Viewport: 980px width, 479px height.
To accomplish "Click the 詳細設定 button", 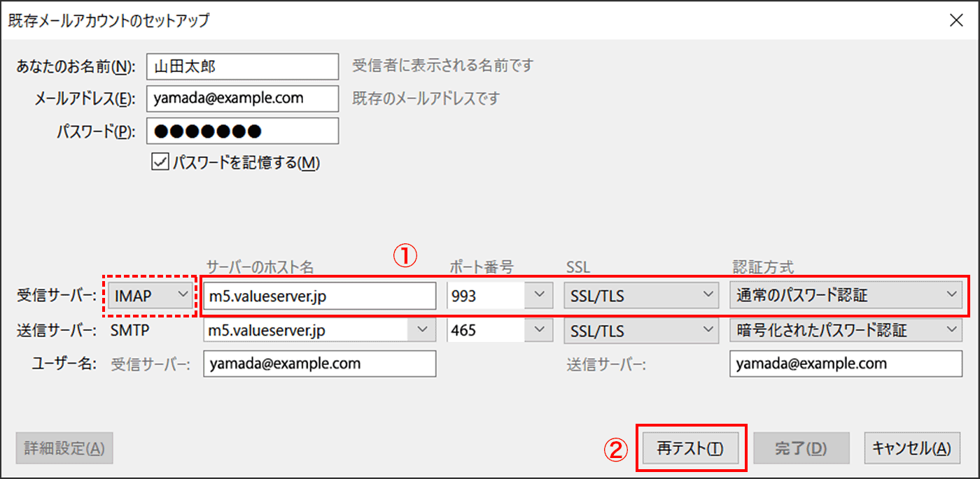I will click(x=64, y=448).
